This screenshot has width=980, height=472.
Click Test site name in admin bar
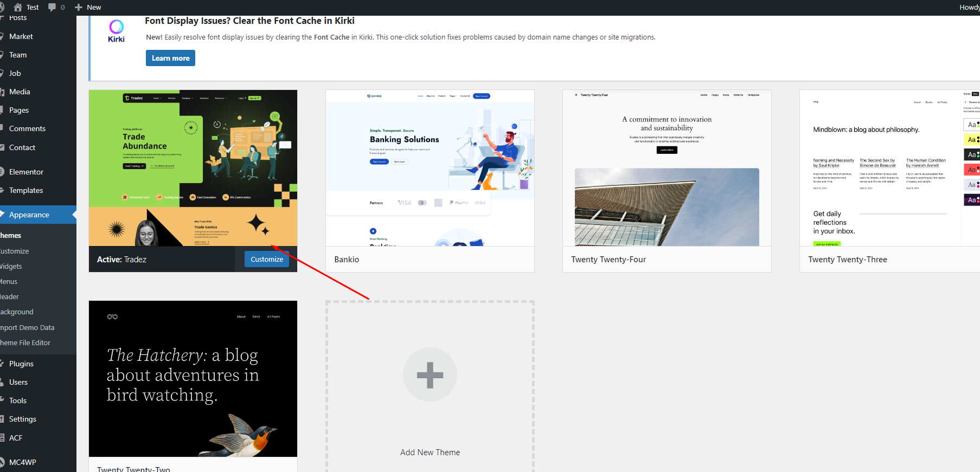click(x=33, y=7)
